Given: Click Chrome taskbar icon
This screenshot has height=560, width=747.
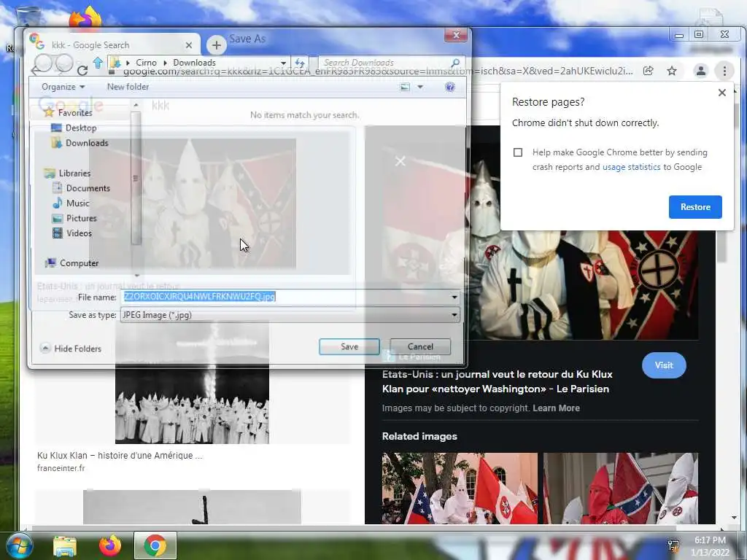Looking at the screenshot, I should 155,545.
